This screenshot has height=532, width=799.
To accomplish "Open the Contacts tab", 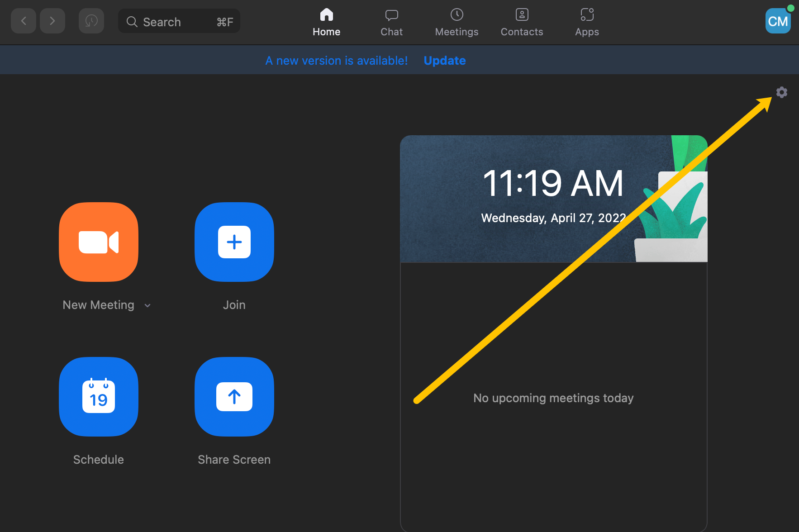I will pos(522,22).
